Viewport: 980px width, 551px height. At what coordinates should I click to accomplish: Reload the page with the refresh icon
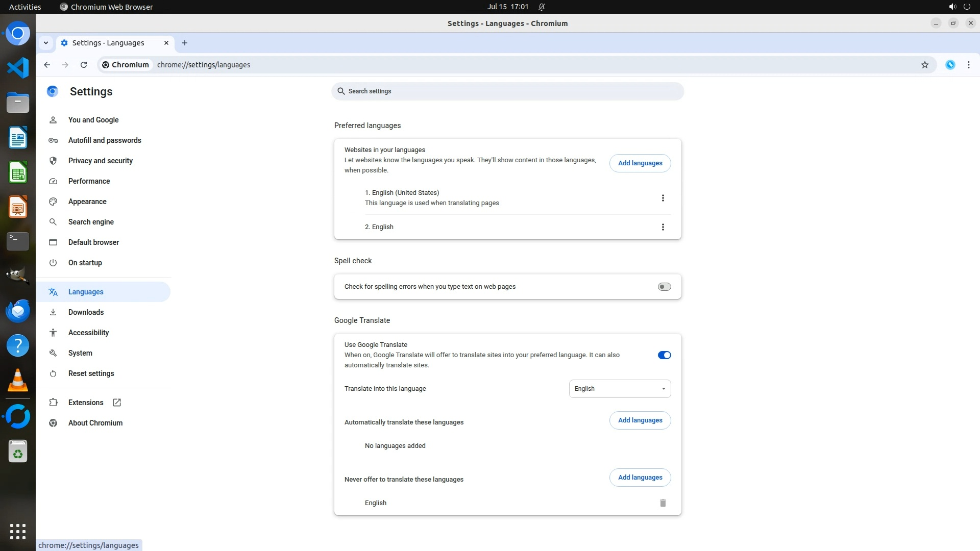[x=84, y=65]
